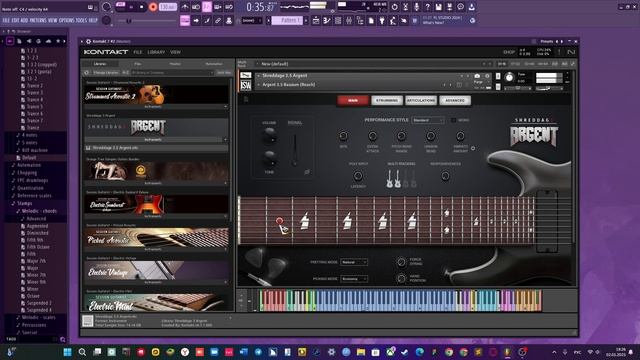Viewport: 640px width, 360px height.
Task: Toggle the Kontakt side panel icon near NI logo
Action: [559, 52]
